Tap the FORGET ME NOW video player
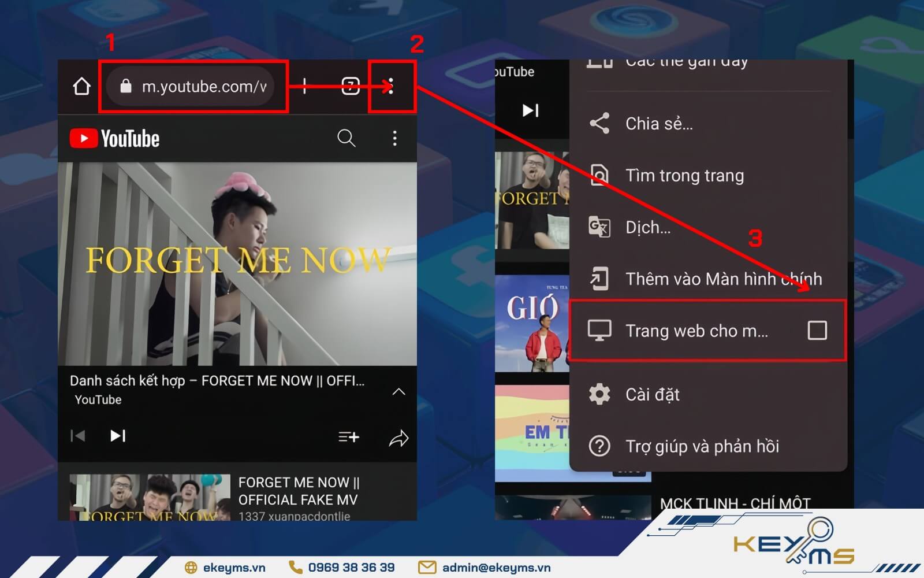 [237, 264]
